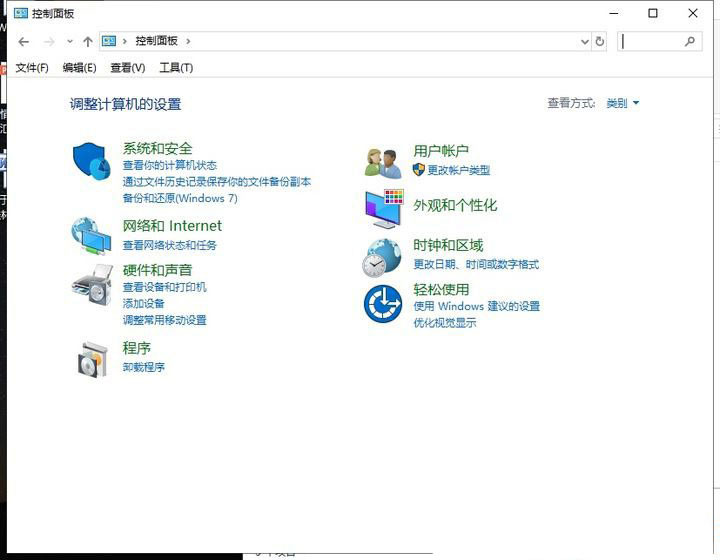
Task: Open the 文件(F) menu
Action: [32, 68]
